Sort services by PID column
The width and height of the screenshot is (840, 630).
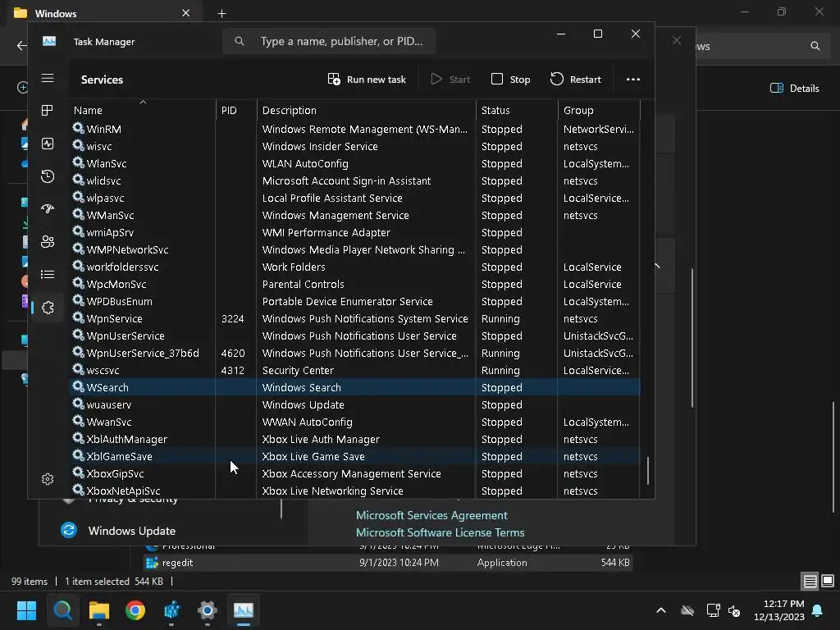point(236,111)
